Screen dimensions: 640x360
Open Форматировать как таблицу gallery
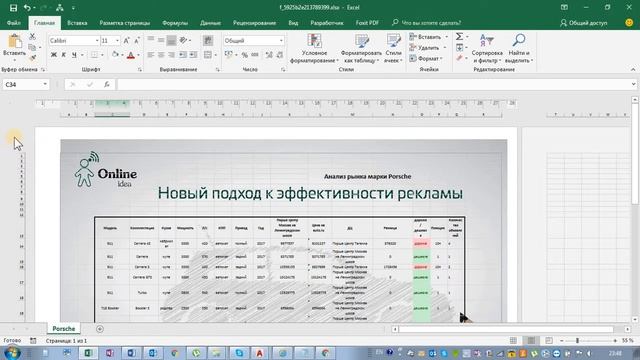[x=361, y=49]
